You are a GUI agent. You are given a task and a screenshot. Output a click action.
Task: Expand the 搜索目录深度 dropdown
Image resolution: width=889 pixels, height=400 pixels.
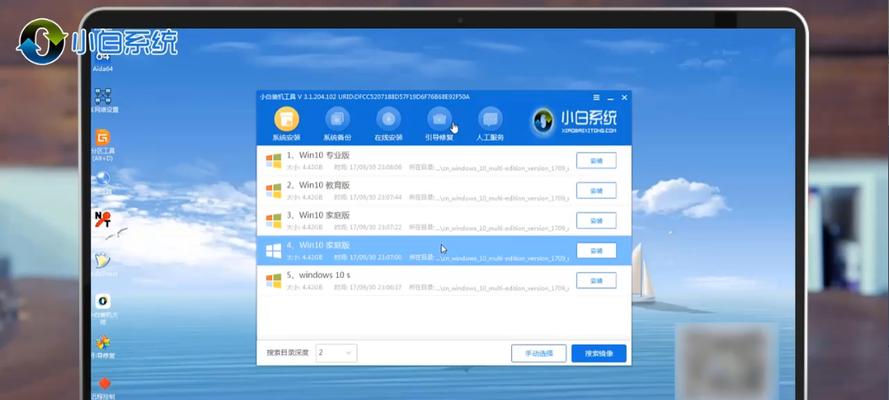(x=336, y=353)
